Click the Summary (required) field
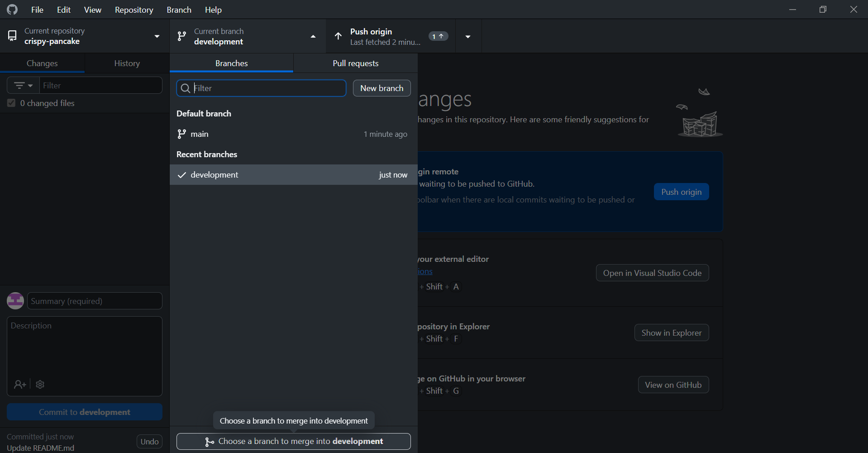 coord(95,301)
